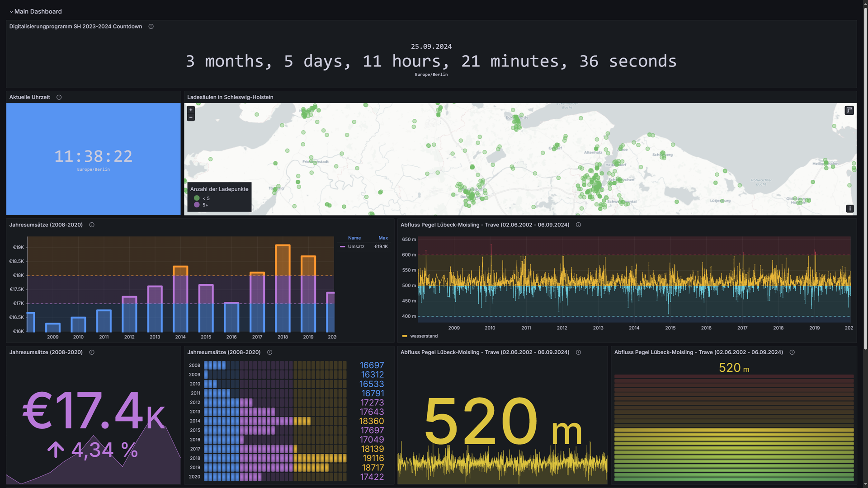Viewport: 868px width, 488px height.
Task: Click the 2016 row value 17049
Action: (x=372, y=440)
